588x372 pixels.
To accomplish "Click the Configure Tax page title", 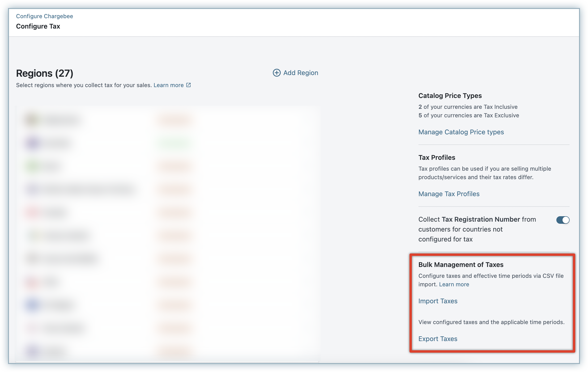I will tap(38, 26).
